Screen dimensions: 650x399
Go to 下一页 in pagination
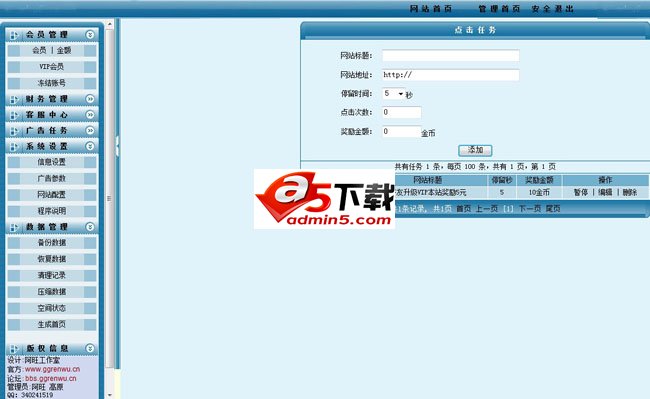pos(530,209)
